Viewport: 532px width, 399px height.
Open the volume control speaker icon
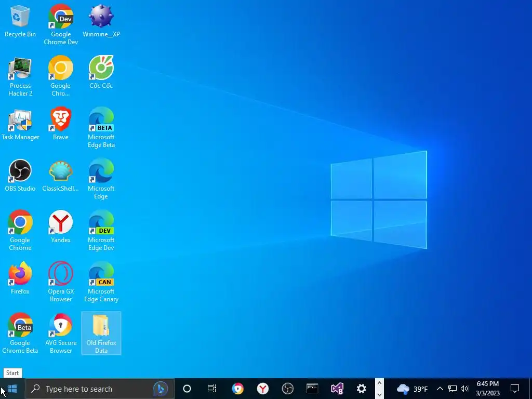(464, 389)
